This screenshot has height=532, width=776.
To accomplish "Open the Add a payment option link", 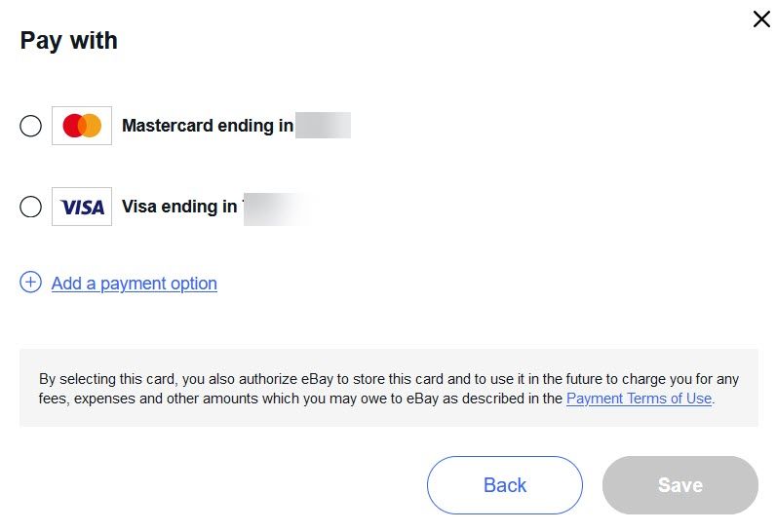I will pyautogui.click(x=135, y=284).
